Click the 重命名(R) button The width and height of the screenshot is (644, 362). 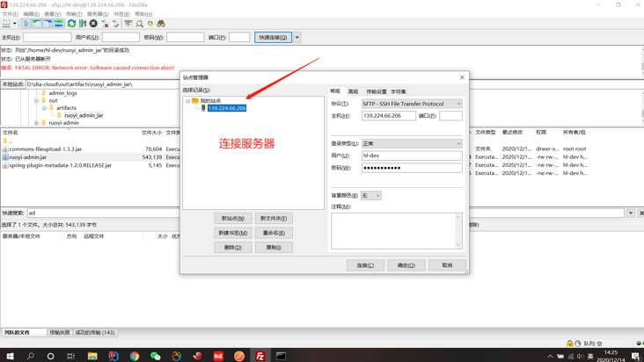tap(274, 233)
